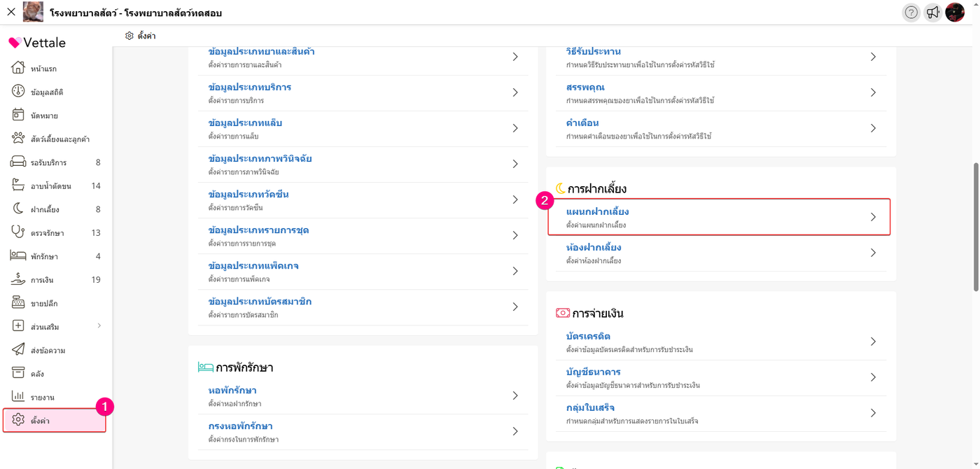Click the นัดหมาย calendar icon

(x=18, y=115)
